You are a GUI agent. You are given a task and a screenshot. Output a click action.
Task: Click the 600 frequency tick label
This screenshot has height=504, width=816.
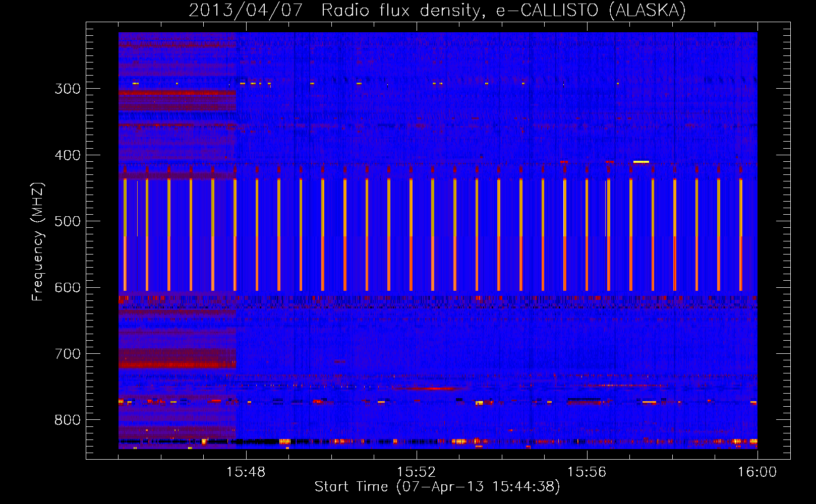click(68, 288)
